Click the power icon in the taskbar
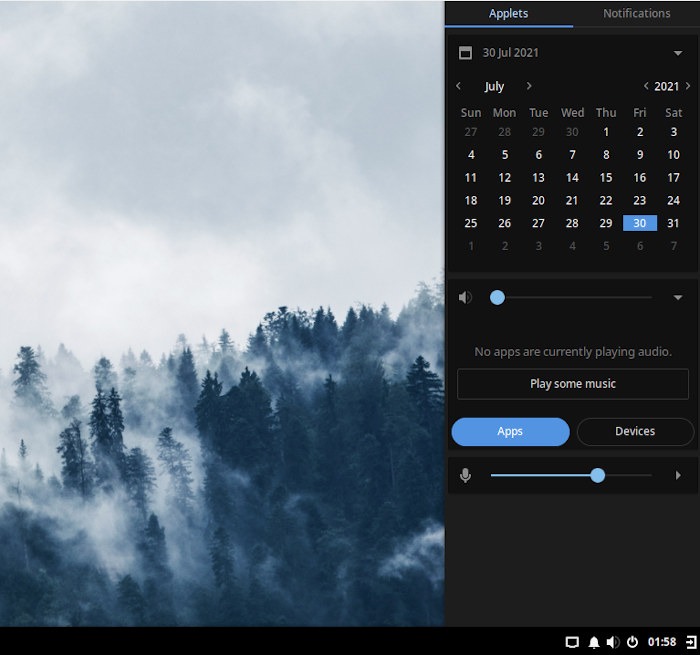This screenshot has height=655, width=700. point(632,642)
